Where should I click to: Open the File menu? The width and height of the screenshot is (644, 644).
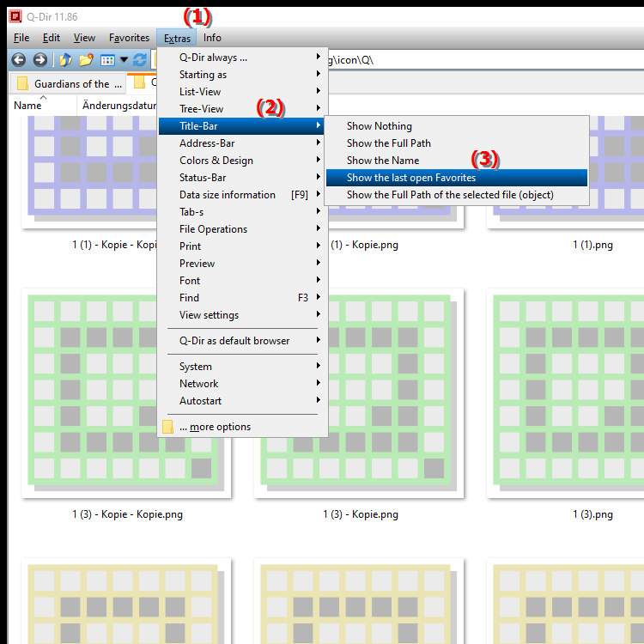(21, 38)
